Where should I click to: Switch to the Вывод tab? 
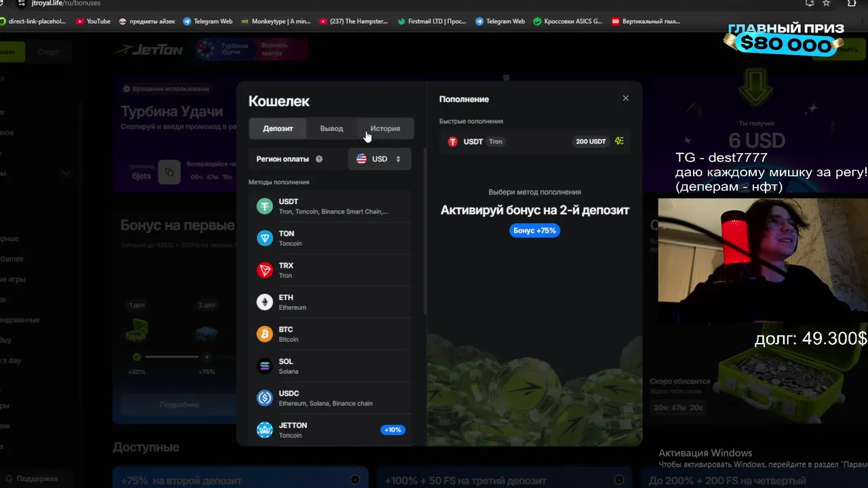[332, 128]
